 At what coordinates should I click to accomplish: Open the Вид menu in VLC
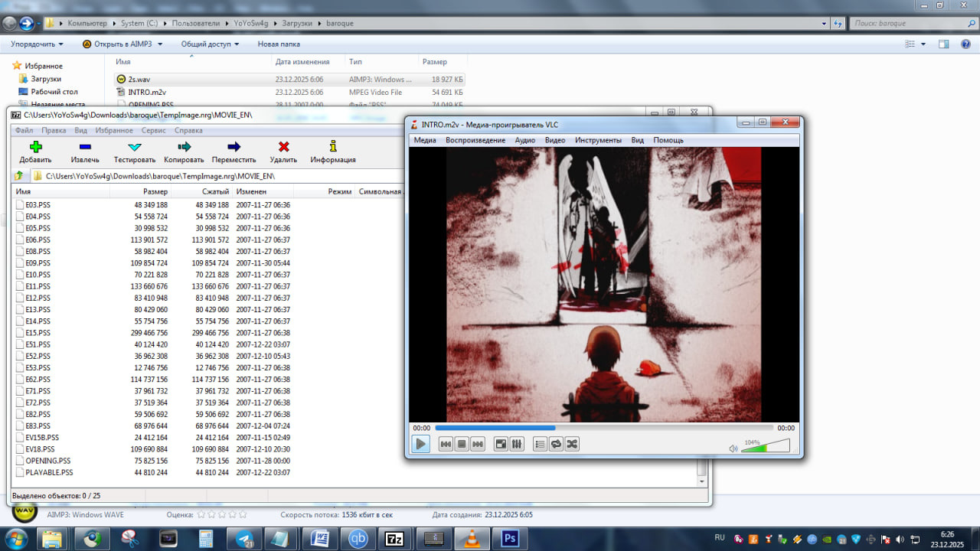pyautogui.click(x=638, y=140)
